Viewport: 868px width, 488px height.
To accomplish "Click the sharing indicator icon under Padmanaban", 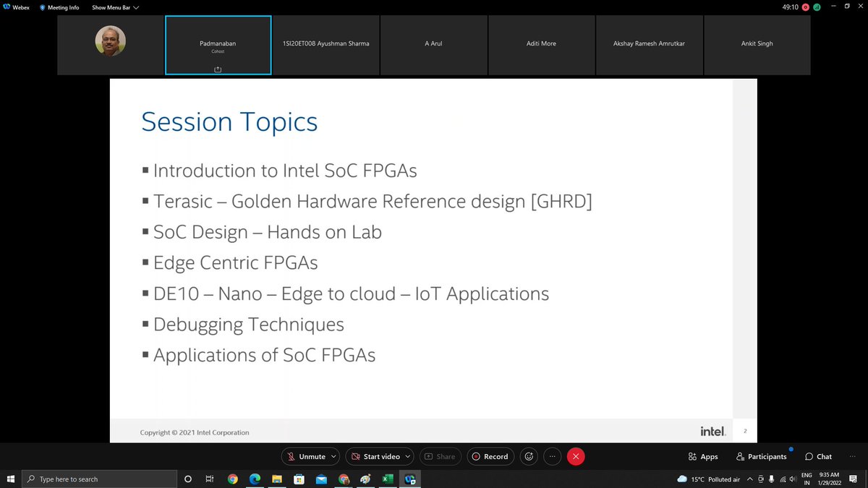I will 218,69.
